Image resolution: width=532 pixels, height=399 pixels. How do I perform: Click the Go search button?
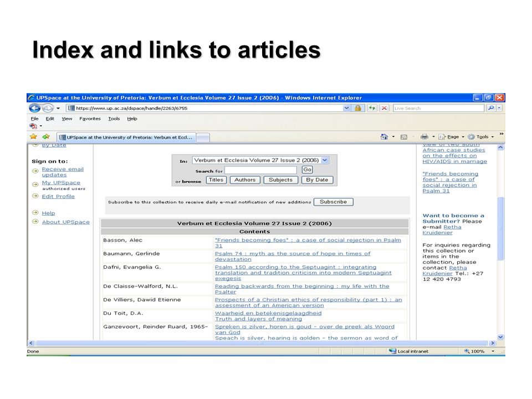[307, 170]
